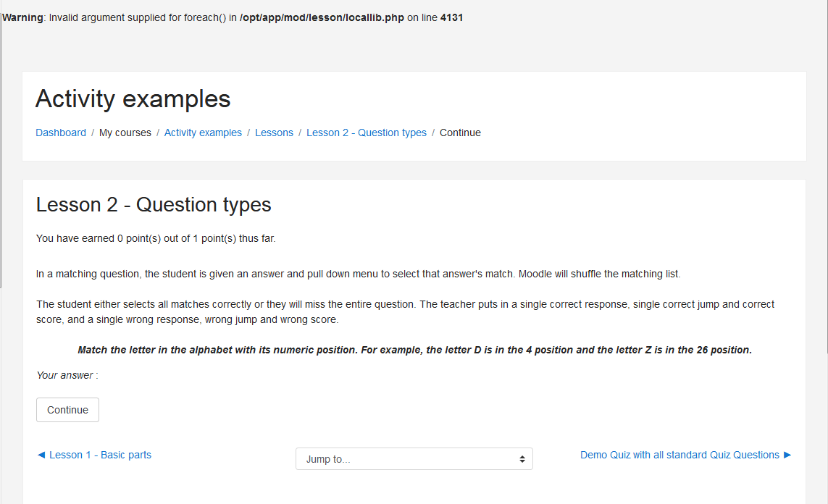The image size is (828, 504).
Task: Click the Jump to up-down arrows
Action: (522, 459)
